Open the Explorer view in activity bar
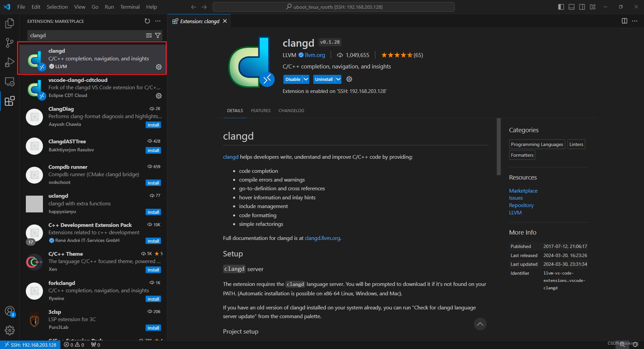 [x=10, y=23]
